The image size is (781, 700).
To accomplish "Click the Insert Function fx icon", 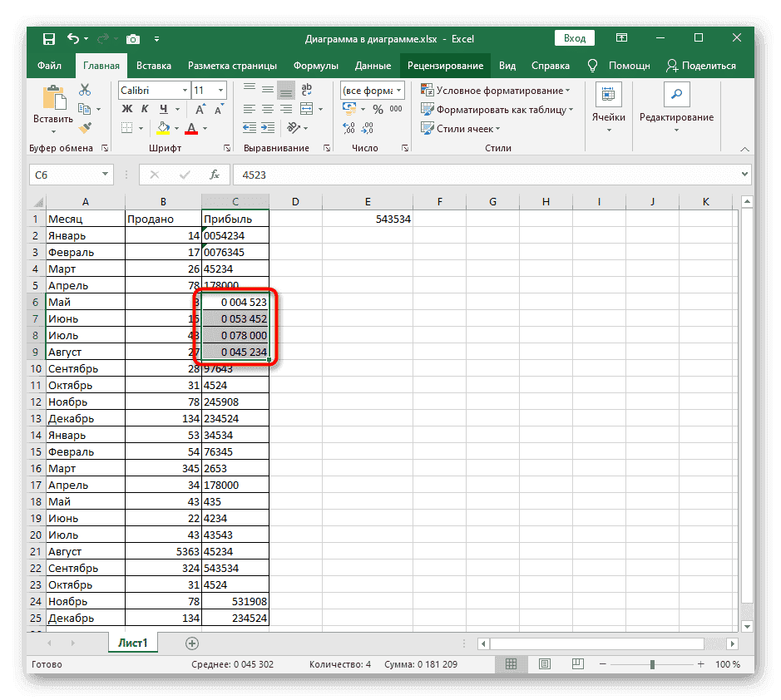I will point(214,175).
